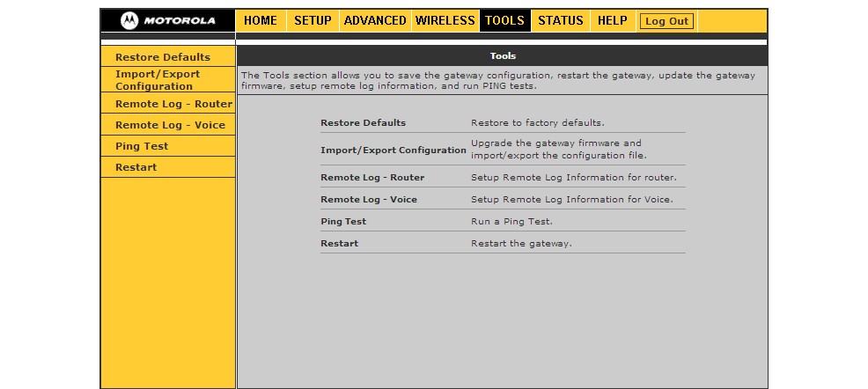Choose Restart in the sidebar

click(168, 167)
